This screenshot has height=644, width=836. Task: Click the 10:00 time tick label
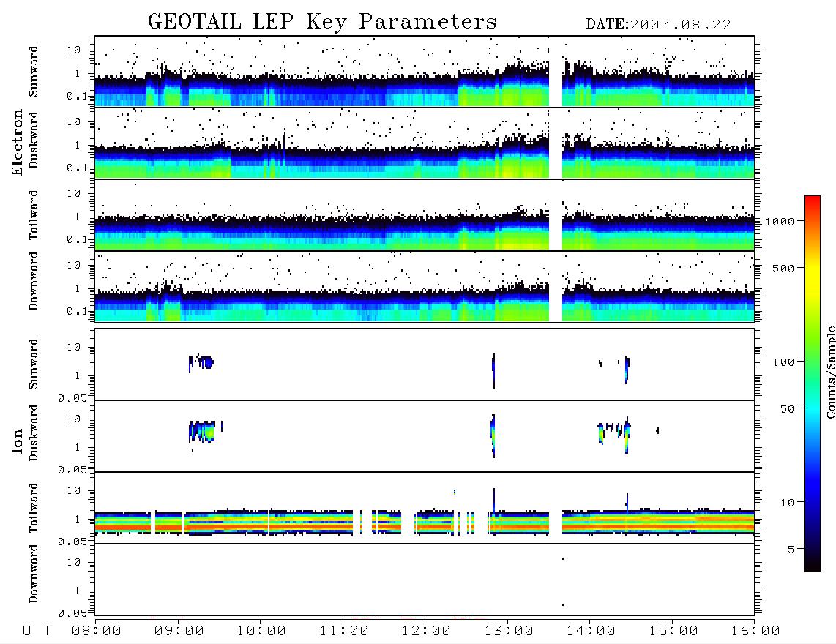(x=261, y=632)
